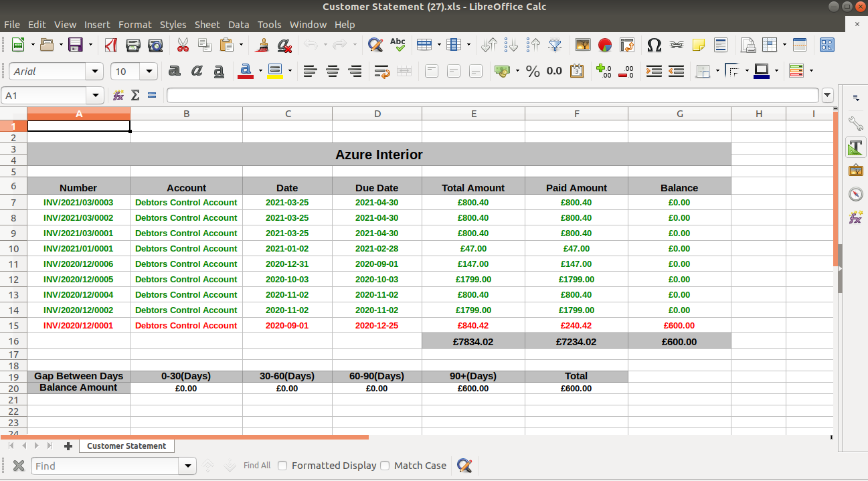
Task: Open the Data menu
Action: (238, 25)
